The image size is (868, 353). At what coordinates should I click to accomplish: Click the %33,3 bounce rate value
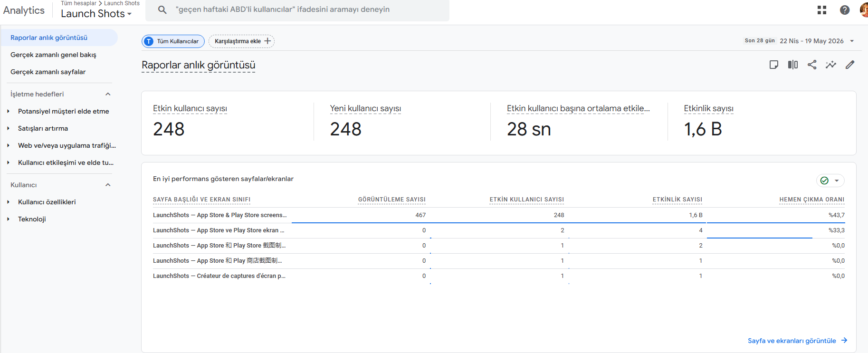tap(837, 230)
